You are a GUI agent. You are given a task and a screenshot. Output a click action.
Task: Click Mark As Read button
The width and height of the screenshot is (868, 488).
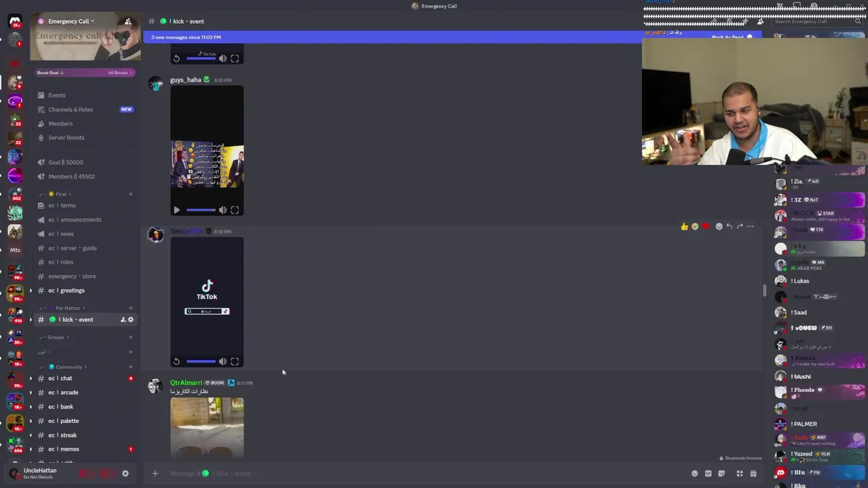click(x=732, y=37)
